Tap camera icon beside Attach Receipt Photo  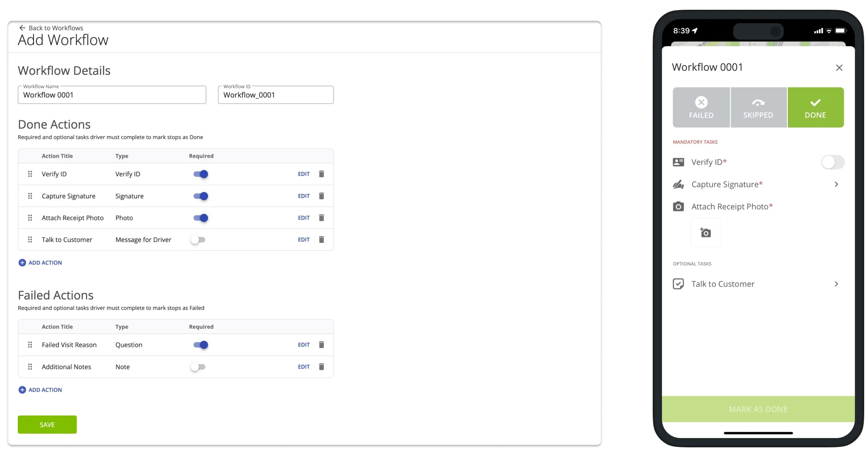pyautogui.click(x=678, y=206)
